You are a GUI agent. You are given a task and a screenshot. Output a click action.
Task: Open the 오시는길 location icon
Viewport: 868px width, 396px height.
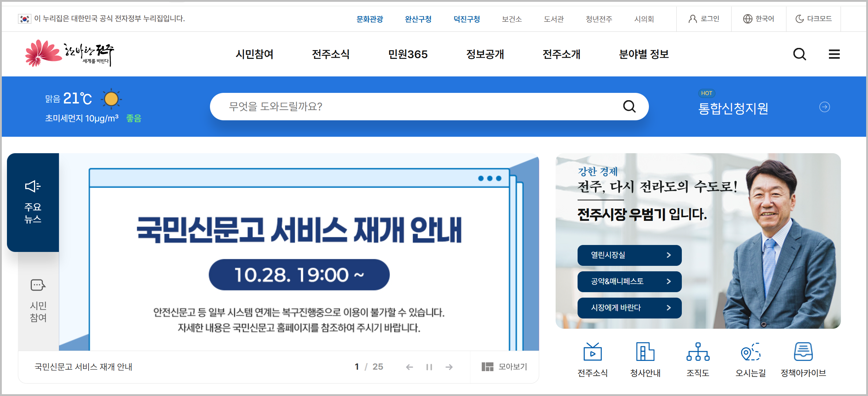click(751, 352)
